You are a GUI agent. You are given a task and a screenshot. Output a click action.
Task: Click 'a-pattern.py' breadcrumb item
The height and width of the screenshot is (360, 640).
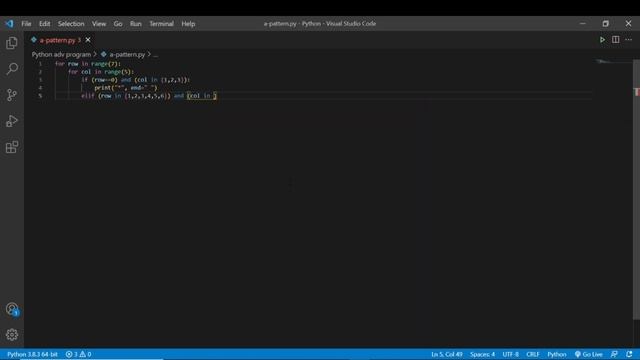tap(127, 54)
